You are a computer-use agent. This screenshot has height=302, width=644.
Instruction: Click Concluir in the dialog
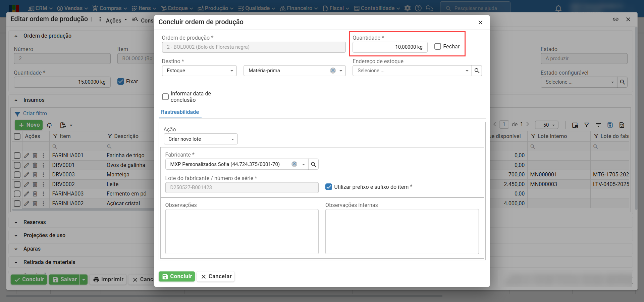tap(177, 276)
